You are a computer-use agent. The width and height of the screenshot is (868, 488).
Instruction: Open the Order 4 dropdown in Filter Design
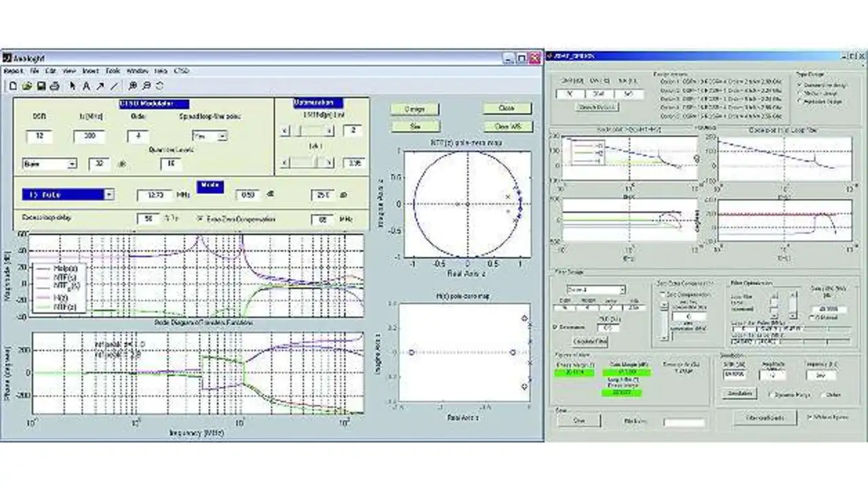[595, 290]
